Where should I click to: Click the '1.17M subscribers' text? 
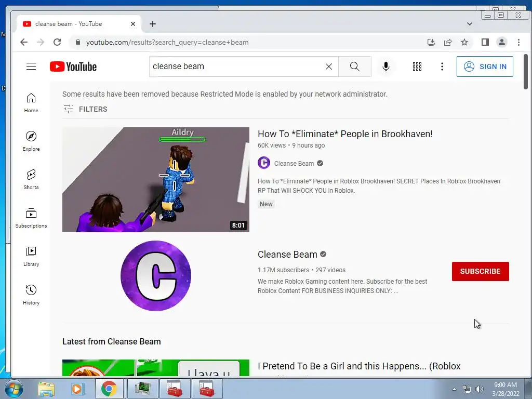coord(283,270)
